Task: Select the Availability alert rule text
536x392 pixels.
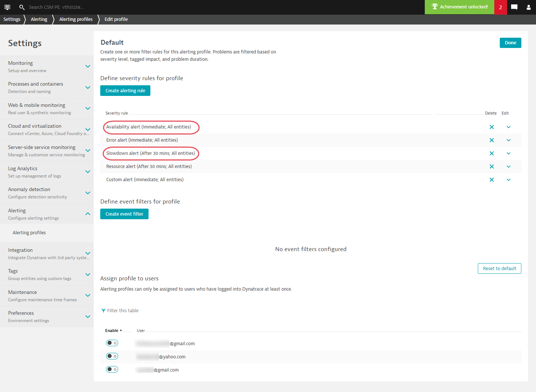Action: coord(149,127)
